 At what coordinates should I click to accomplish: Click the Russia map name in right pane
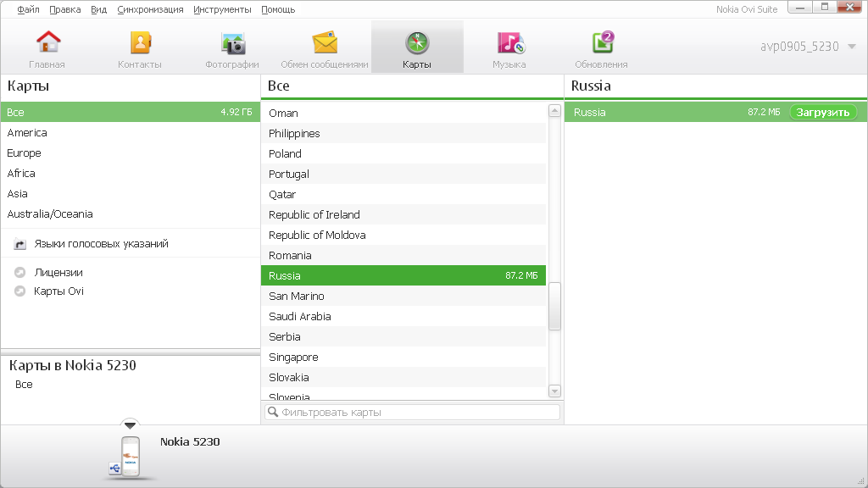click(x=590, y=113)
